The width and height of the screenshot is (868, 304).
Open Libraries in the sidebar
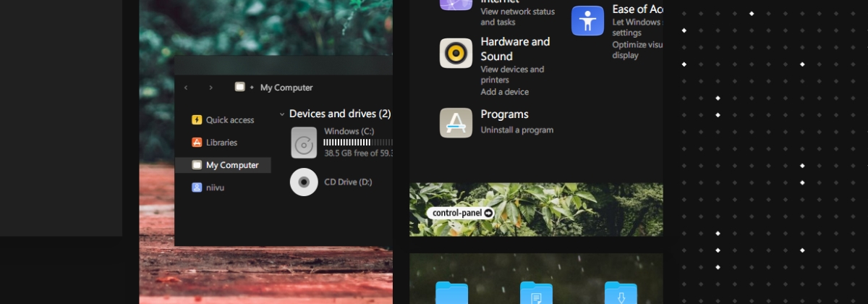point(223,143)
